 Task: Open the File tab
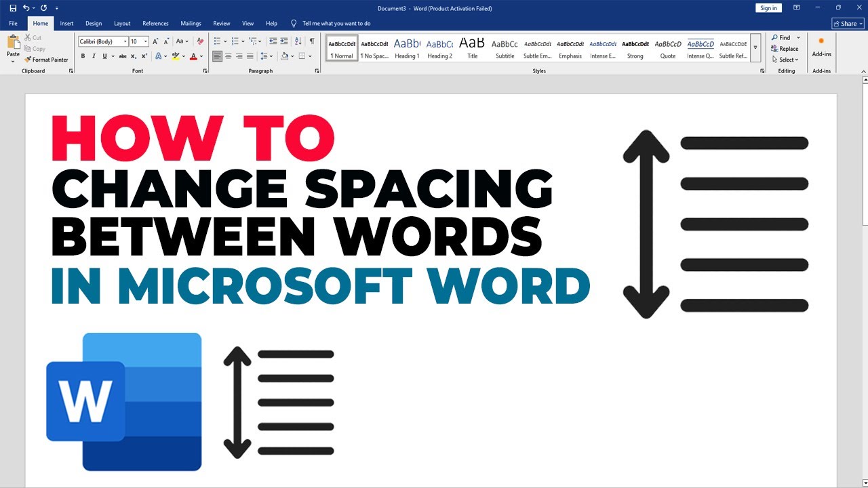coord(13,23)
